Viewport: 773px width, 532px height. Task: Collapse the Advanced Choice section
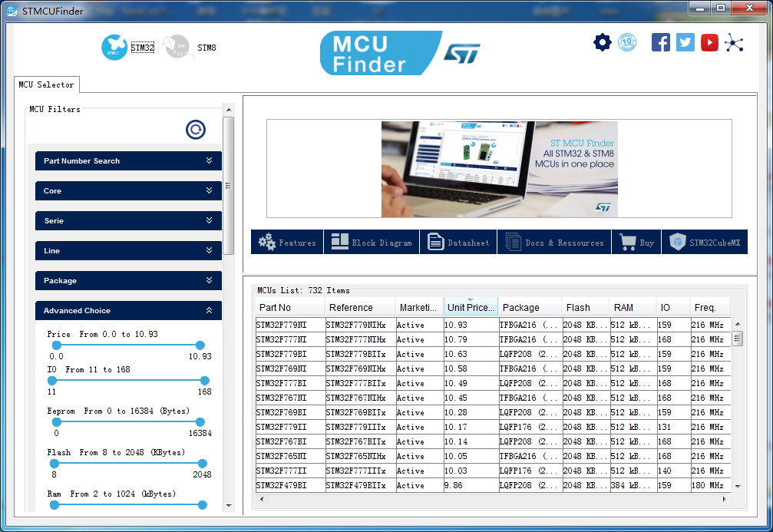(x=128, y=311)
